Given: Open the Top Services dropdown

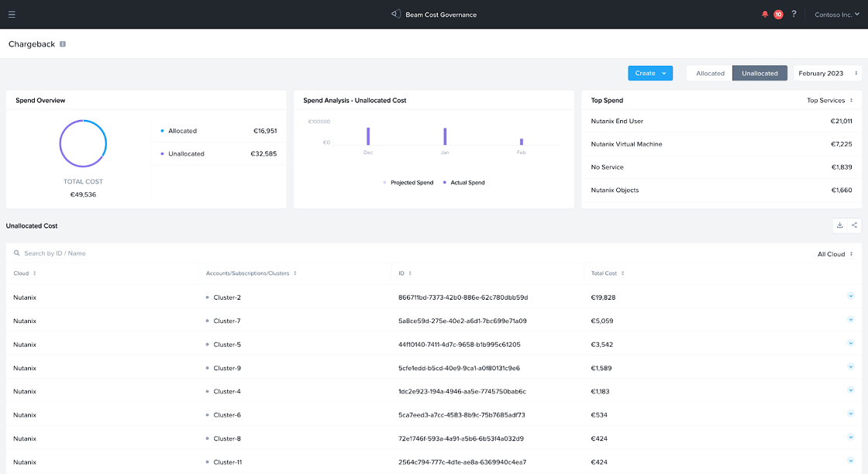Looking at the screenshot, I should [829, 100].
